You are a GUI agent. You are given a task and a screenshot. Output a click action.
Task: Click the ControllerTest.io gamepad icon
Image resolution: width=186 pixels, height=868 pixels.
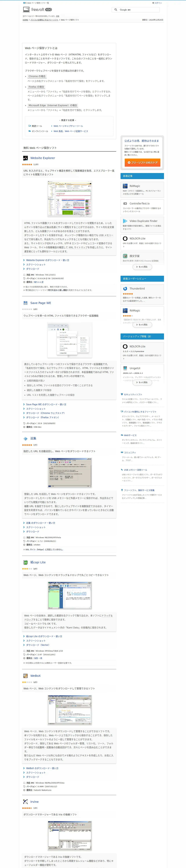click(125, 204)
